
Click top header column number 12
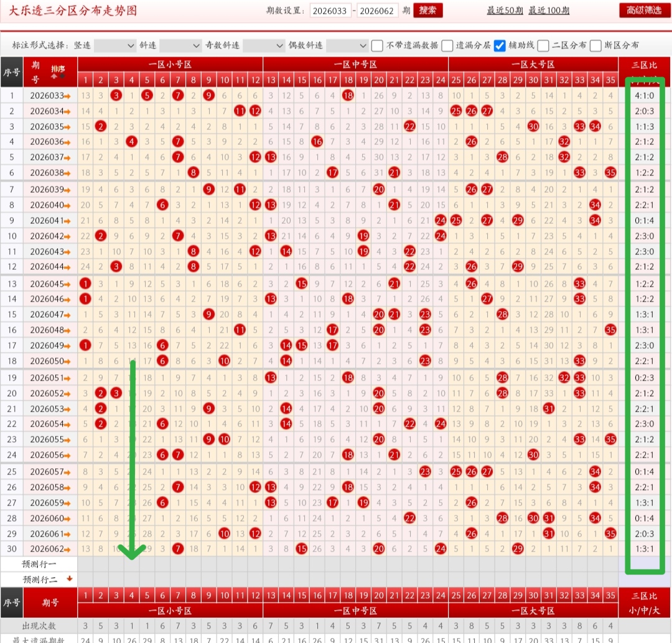(x=256, y=80)
